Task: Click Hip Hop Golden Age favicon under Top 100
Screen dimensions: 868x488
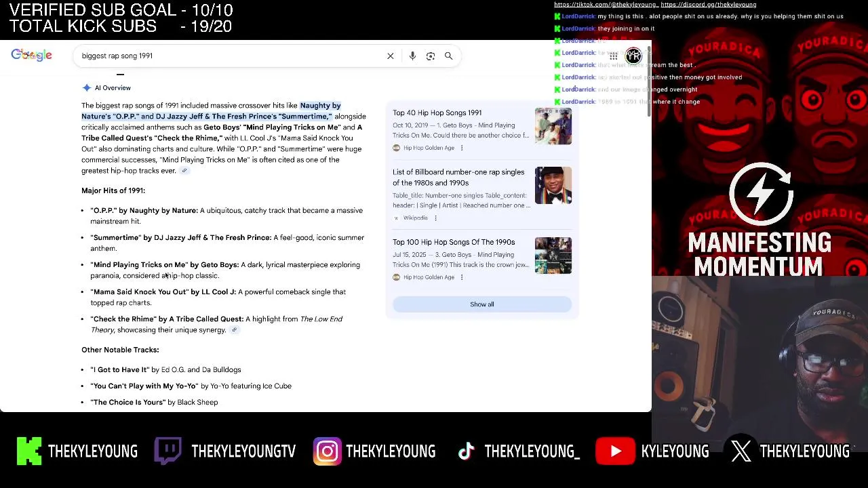Action: pos(396,277)
